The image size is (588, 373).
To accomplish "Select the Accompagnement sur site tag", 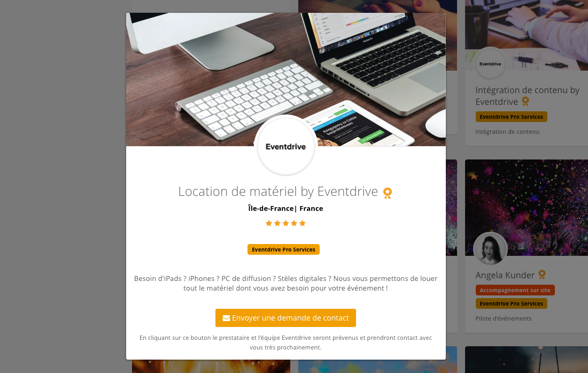I will 515,290.
